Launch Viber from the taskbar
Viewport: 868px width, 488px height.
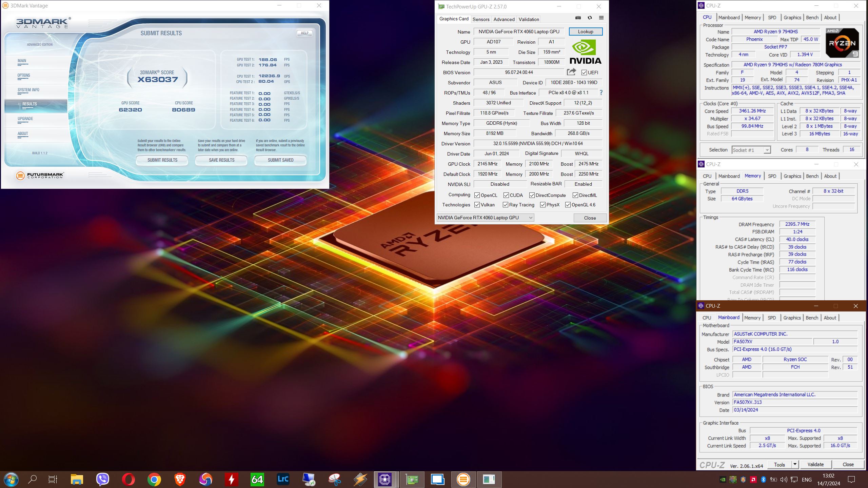[x=103, y=479]
